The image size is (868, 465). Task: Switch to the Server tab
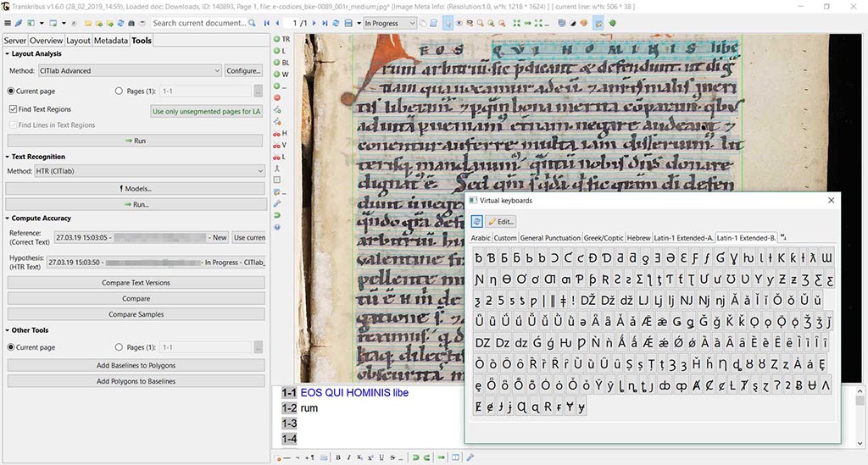[15, 41]
